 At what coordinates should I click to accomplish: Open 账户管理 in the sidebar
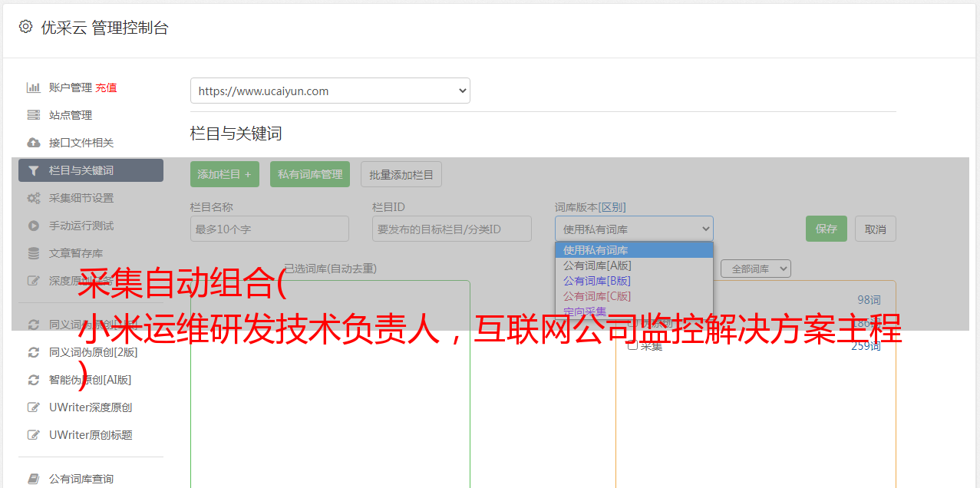(71, 87)
